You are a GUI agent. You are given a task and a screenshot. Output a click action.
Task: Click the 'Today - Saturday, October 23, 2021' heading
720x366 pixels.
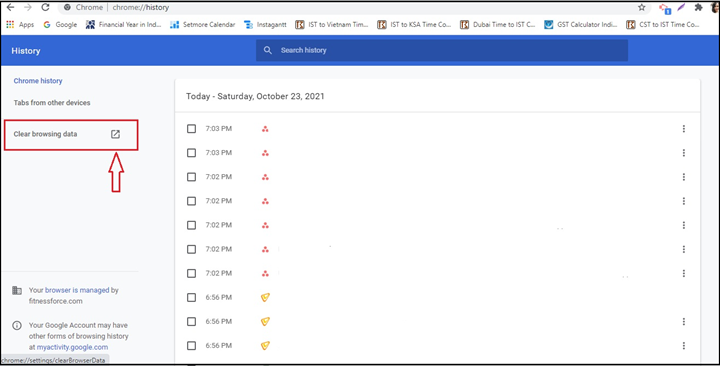click(x=255, y=96)
